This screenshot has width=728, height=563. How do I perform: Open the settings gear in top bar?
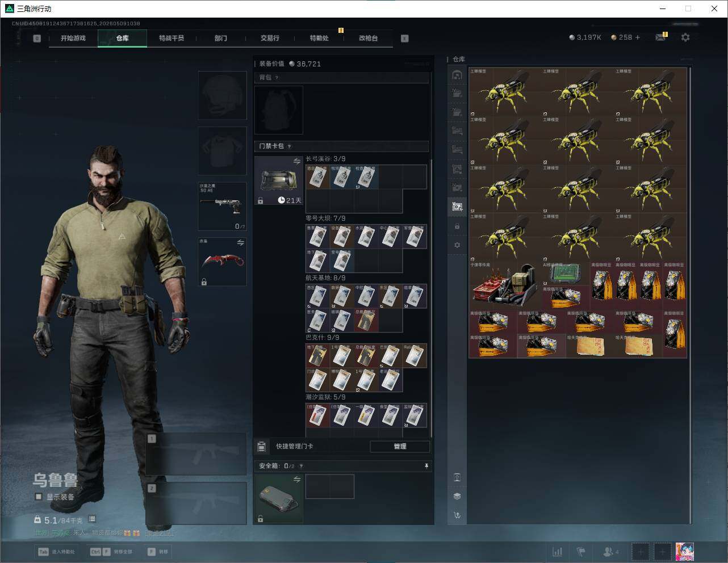click(x=685, y=37)
